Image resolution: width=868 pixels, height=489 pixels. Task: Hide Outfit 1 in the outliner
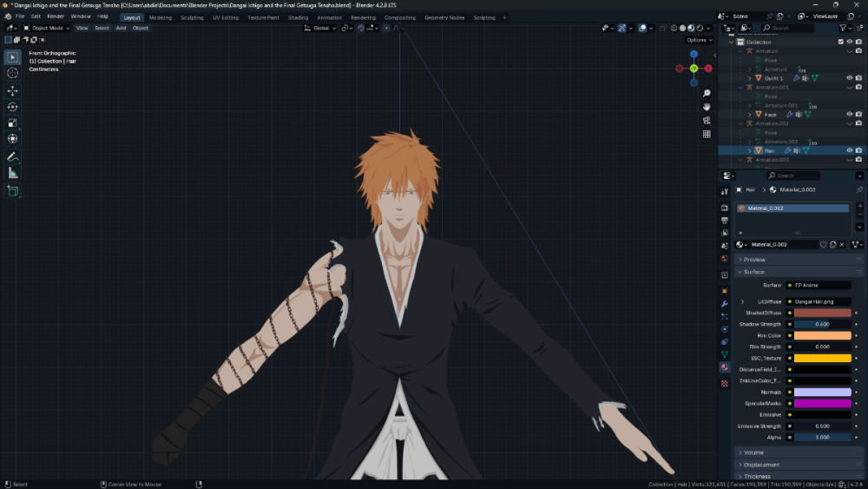point(849,78)
